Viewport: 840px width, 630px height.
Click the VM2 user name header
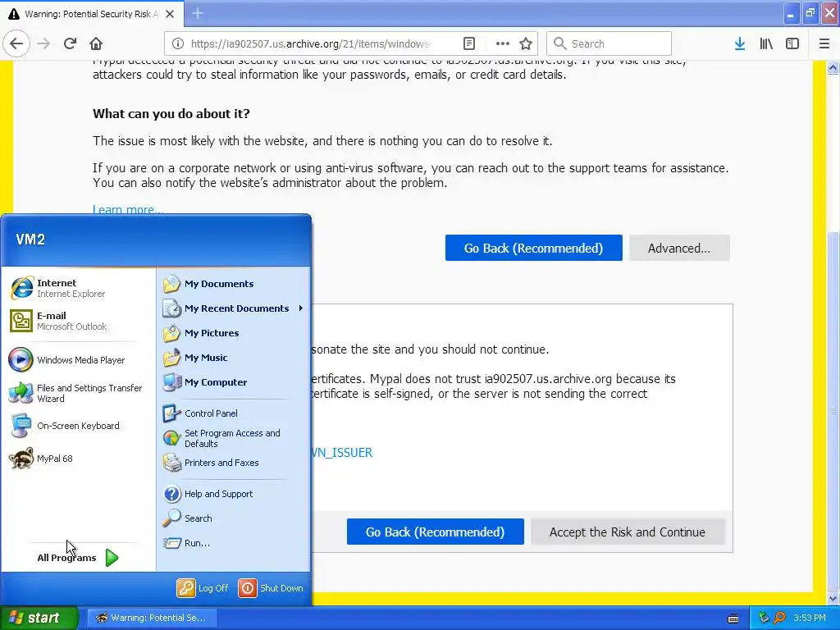pos(30,240)
